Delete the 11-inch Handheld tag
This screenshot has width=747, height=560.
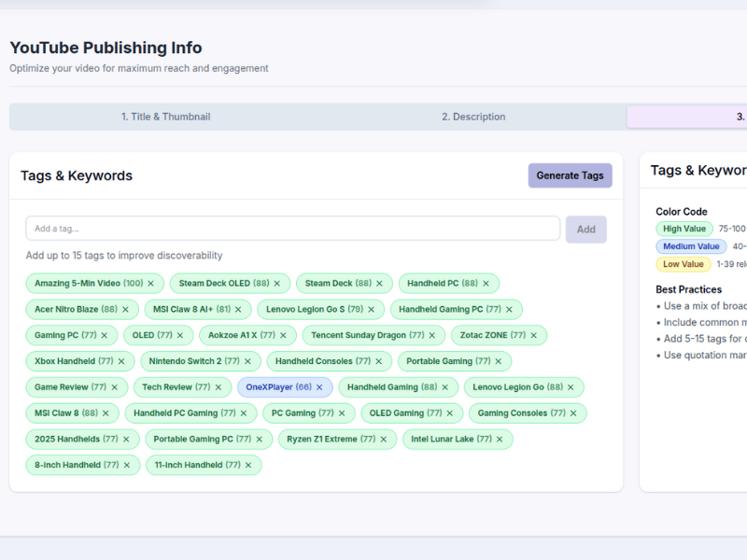[248, 465]
